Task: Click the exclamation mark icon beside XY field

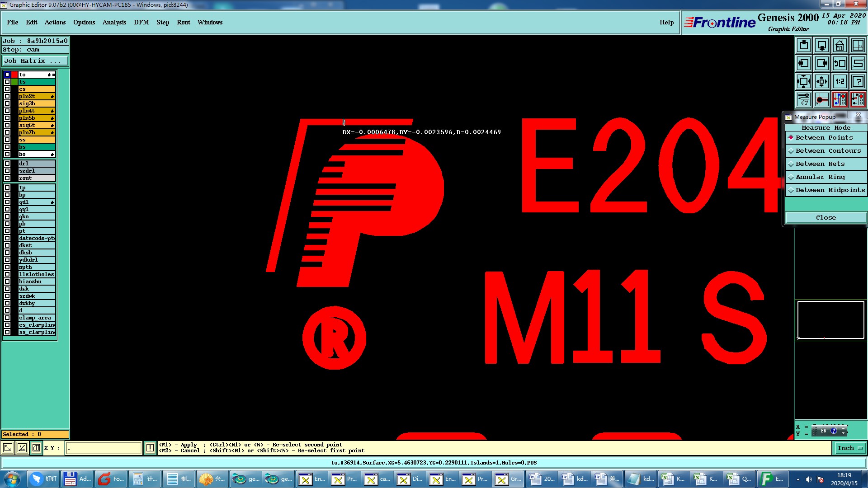Action: [x=150, y=448]
